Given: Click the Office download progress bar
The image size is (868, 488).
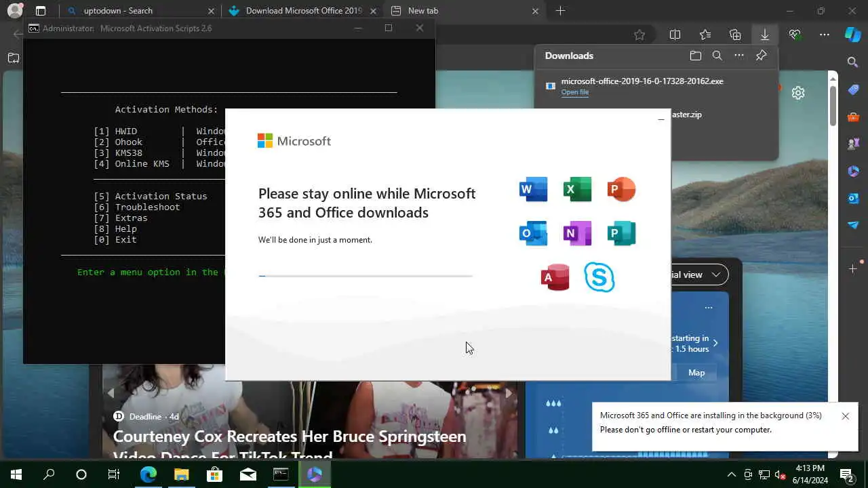Looking at the screenshot, I should [x=366, y=276].
